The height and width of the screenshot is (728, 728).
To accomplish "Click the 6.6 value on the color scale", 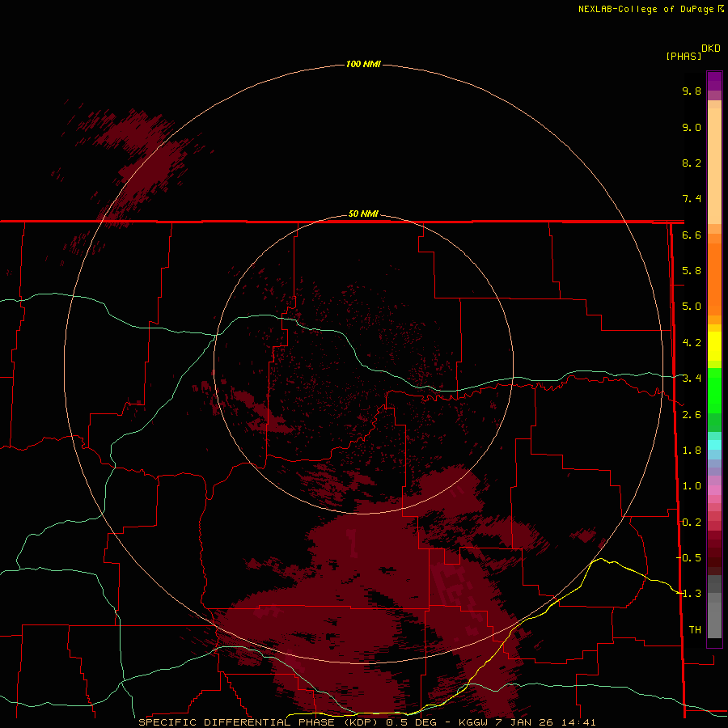I will pos(692,235).
